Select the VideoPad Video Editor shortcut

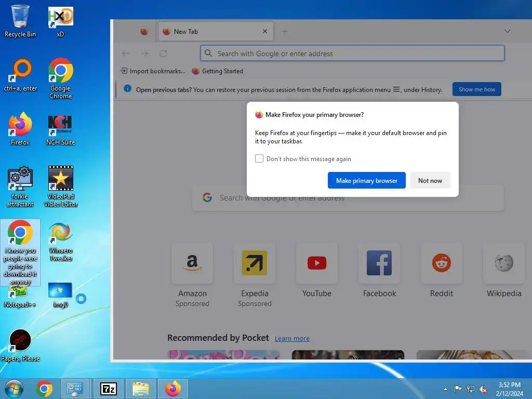pos(60,187)
